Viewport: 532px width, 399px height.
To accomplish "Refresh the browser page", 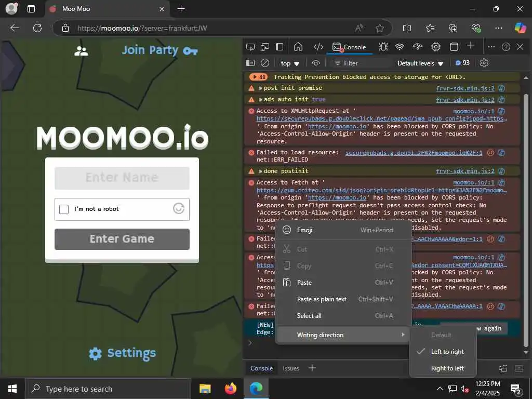I will (x=37, y=28).
